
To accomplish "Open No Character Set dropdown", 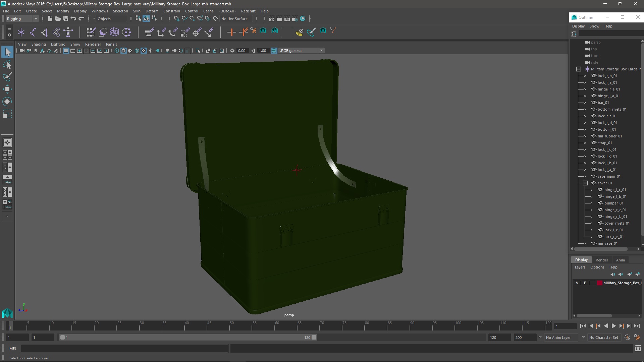I will (x=605, y=338).
